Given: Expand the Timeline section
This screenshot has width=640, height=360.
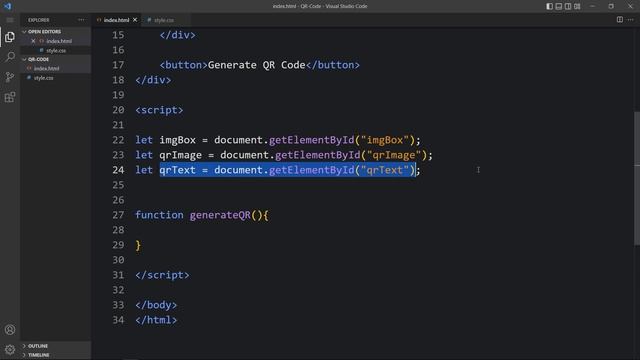Looking at the screenshot, I should (x=39, y=355).
